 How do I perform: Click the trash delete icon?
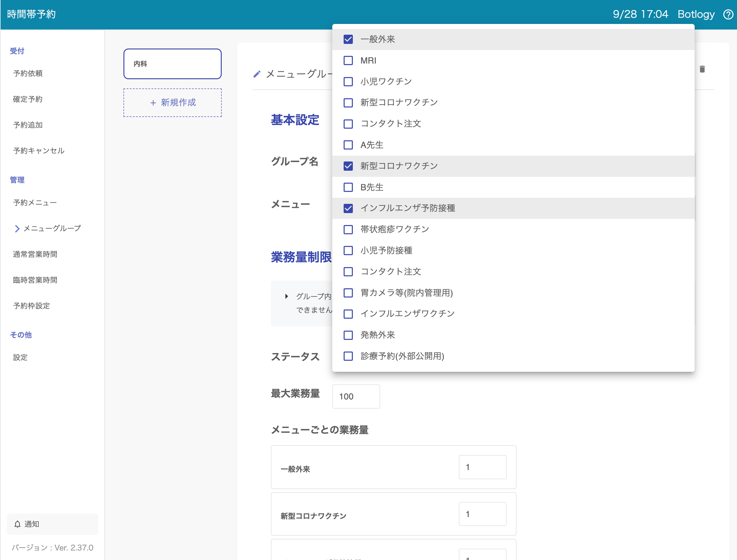[702, 69]
